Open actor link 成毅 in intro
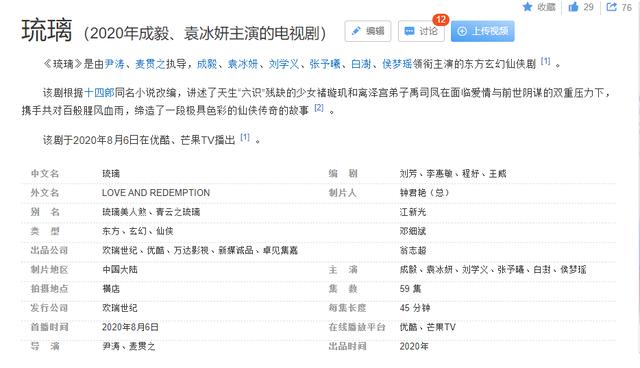Screen dimensions: 640x368 tap(207, 64)
